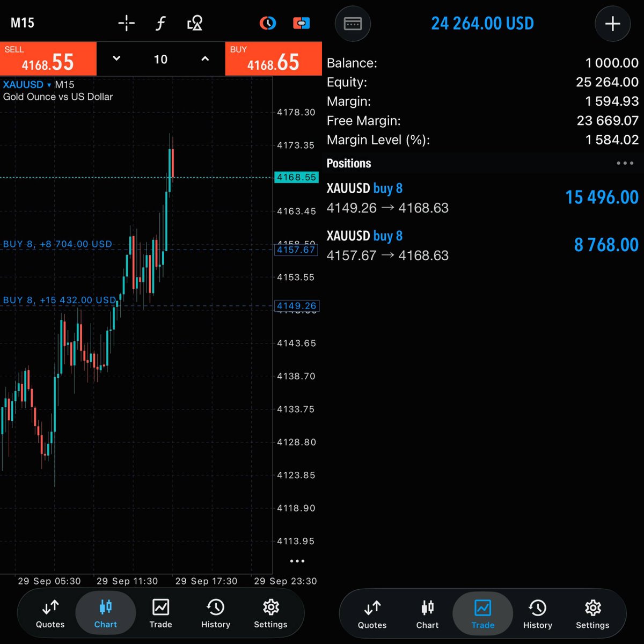Open chart three-dots menu near price scale

click(297, 561)
